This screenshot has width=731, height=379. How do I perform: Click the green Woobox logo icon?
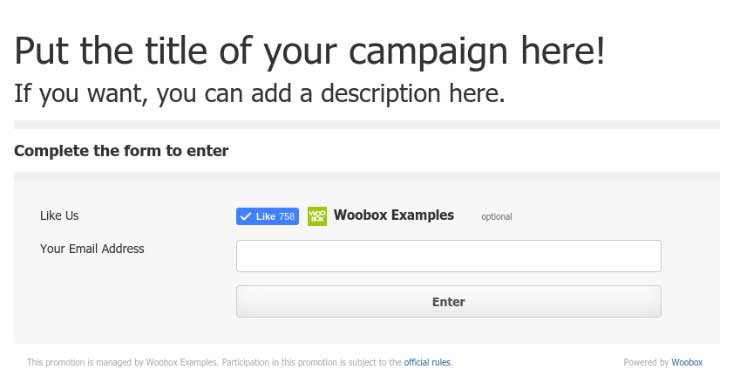(317, 216)
